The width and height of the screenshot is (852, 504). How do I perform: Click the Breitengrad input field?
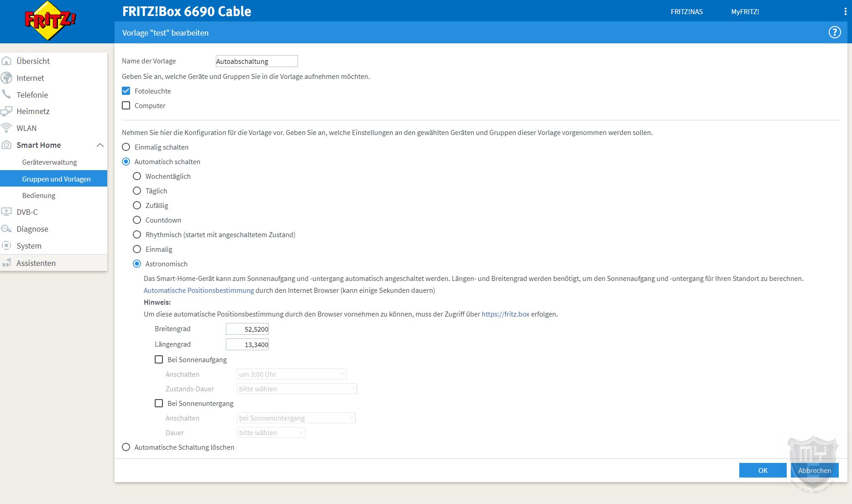[x=247, y=329]
